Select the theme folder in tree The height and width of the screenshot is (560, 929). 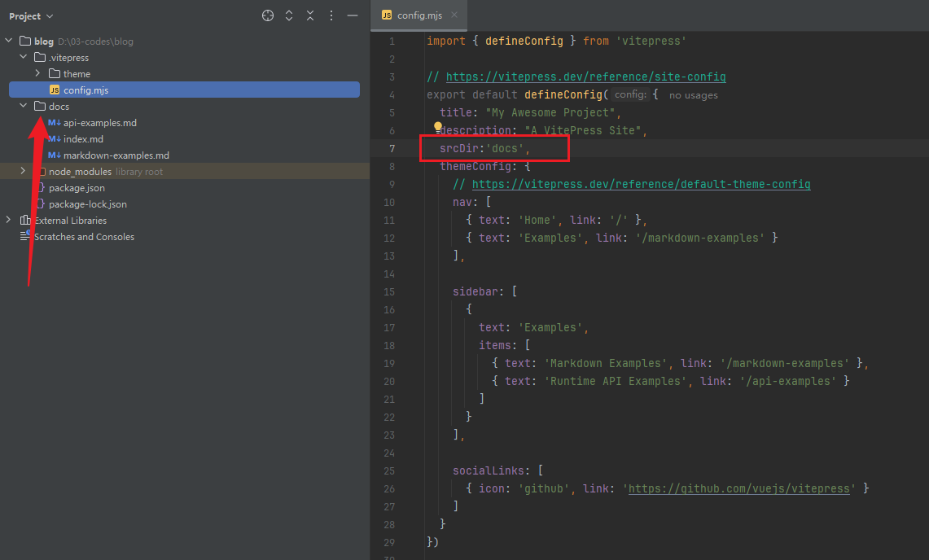[x=77, y=73]
